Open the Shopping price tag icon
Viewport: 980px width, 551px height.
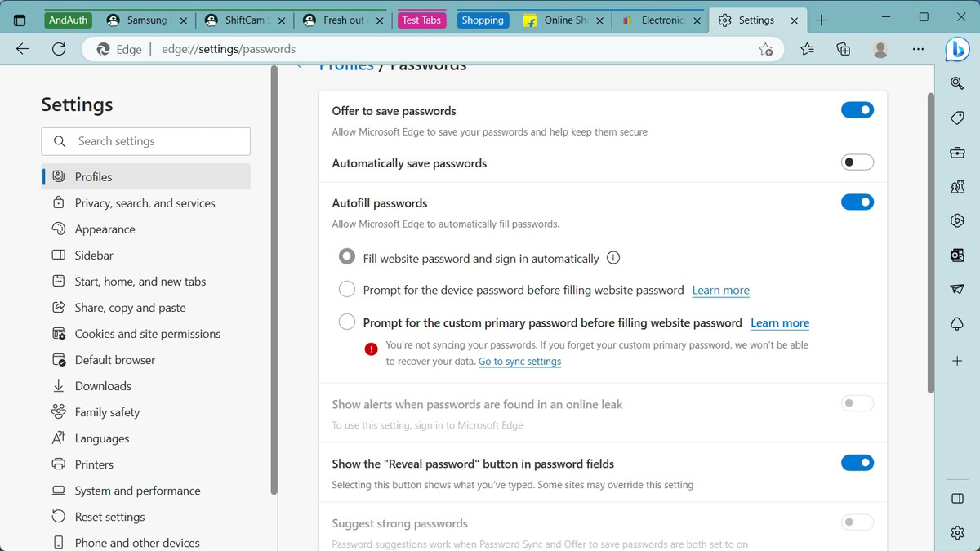957,118
